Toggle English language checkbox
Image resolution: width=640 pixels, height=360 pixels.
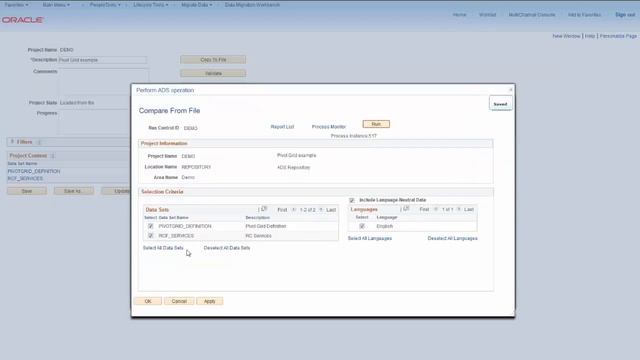click(362, 226)
